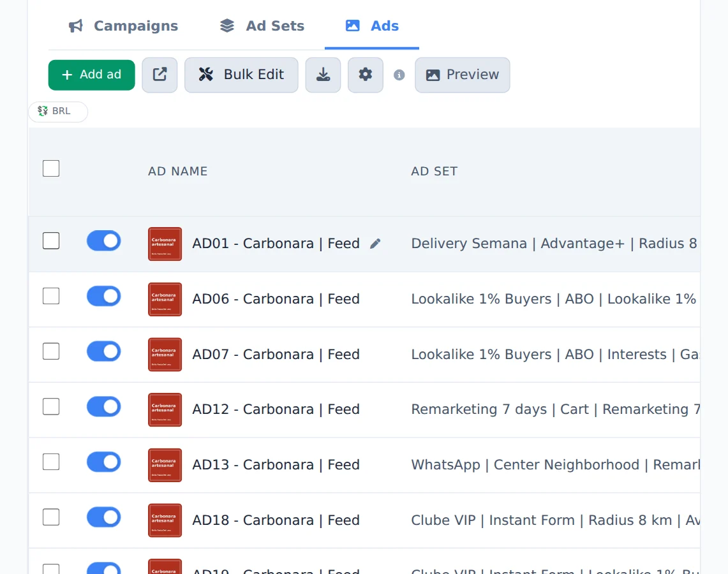The width and height of the screenshot is (728, 574).
Task: Select checkbox for AD01 - Carbonara row
Action: pos(51,241)
